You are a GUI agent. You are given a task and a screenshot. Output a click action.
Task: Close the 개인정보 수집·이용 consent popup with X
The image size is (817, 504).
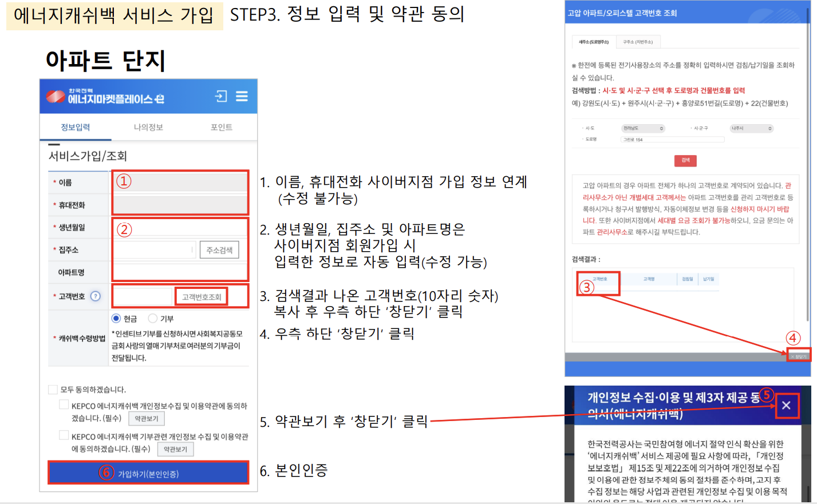pyautogui.click(x=787, y=406)
